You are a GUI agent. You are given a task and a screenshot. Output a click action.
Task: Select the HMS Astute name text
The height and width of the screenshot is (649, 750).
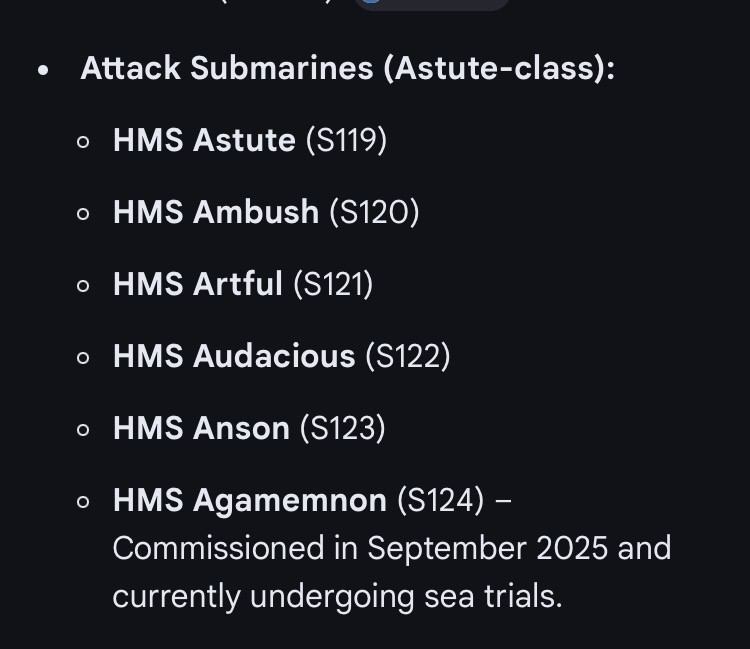[204, 140]
